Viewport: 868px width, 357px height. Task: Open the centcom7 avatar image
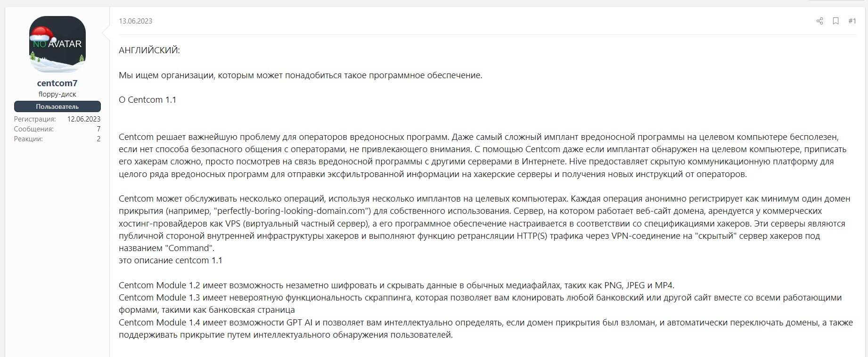pos(57,44)
